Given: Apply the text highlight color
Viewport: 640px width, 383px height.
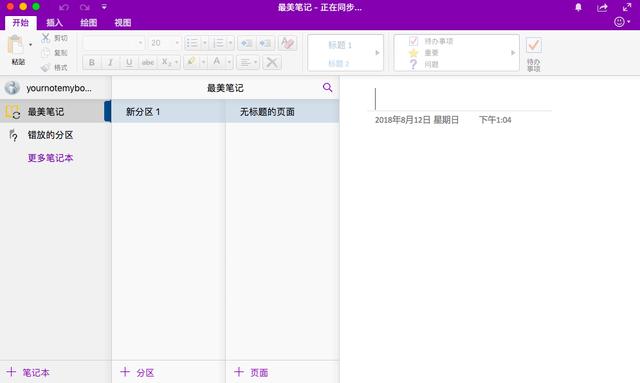Looking at the screenshot, I should tap(191, 62).
